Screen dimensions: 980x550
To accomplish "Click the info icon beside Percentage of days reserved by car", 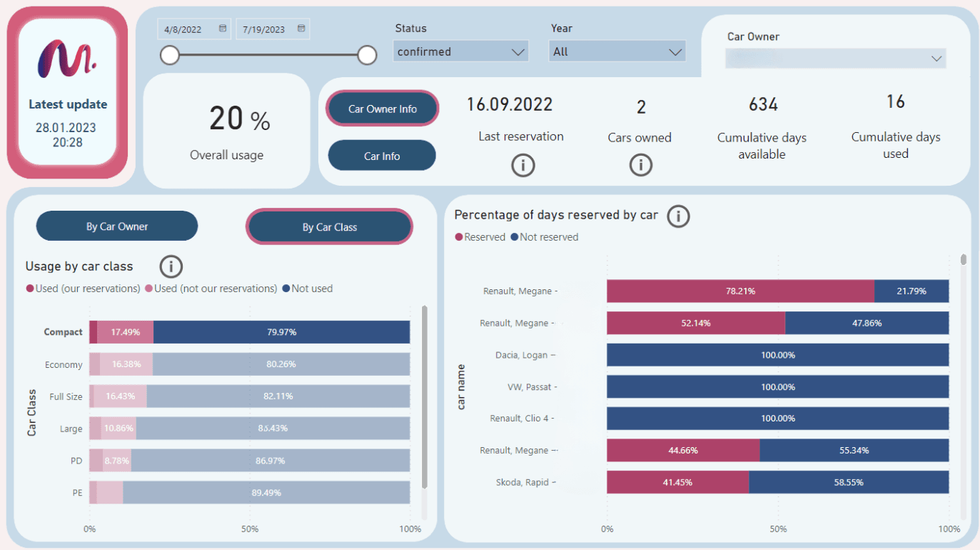I will [x=678, y=216].
